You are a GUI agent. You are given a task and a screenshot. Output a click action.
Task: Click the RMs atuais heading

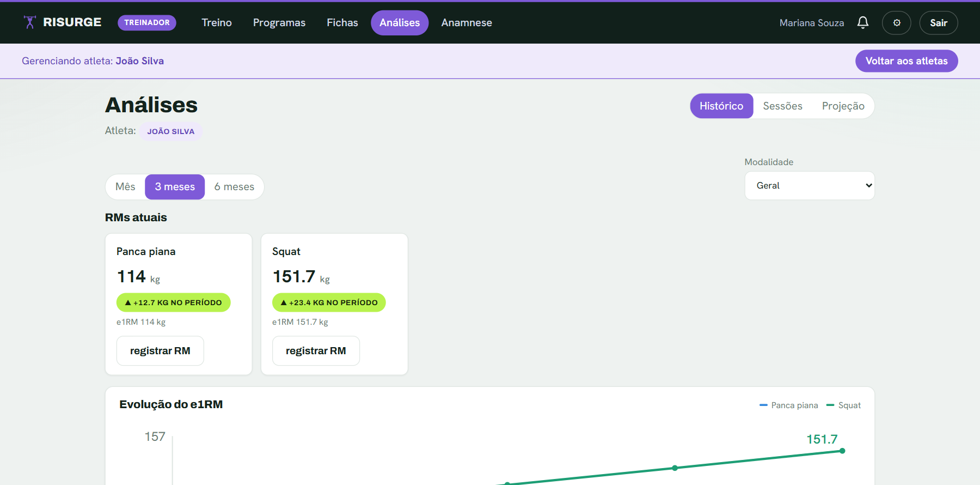coord(136,217)
